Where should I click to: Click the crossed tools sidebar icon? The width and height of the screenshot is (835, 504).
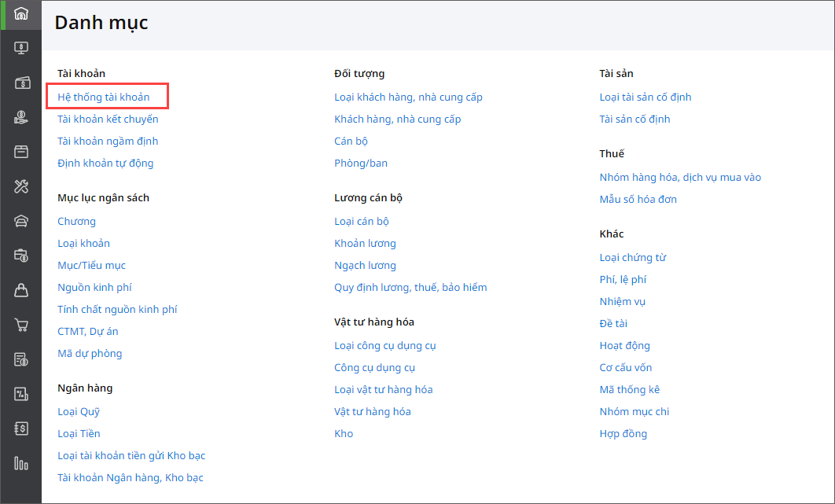coord(21,186)
